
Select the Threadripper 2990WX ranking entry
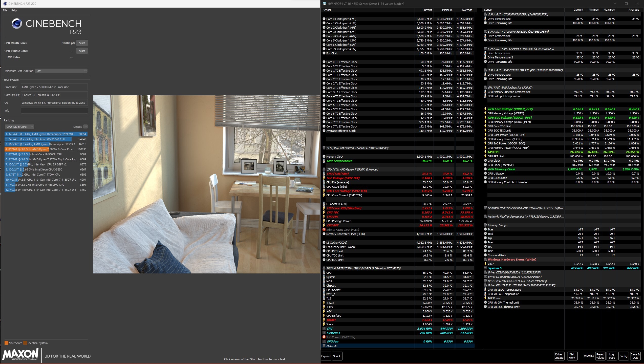coord(46,134)
